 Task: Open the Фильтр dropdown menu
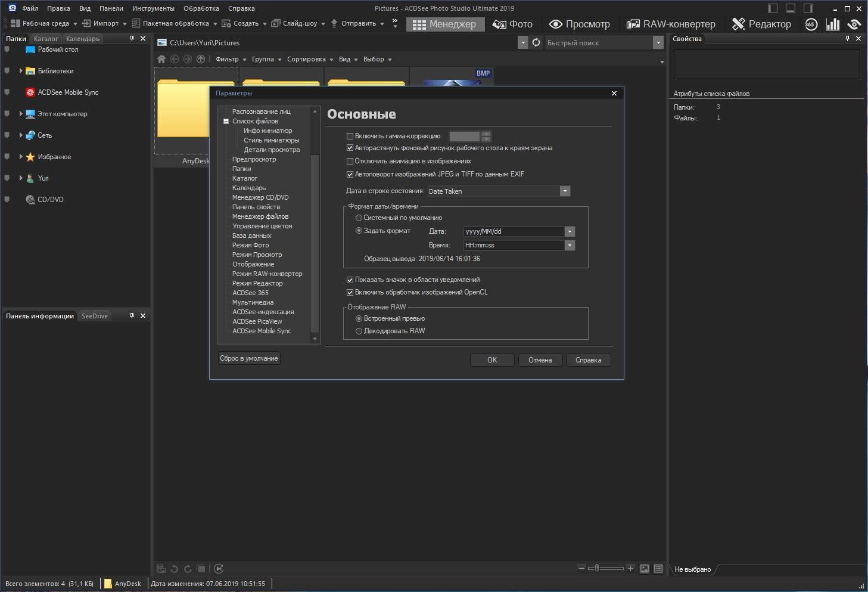[x=231, y=59]
